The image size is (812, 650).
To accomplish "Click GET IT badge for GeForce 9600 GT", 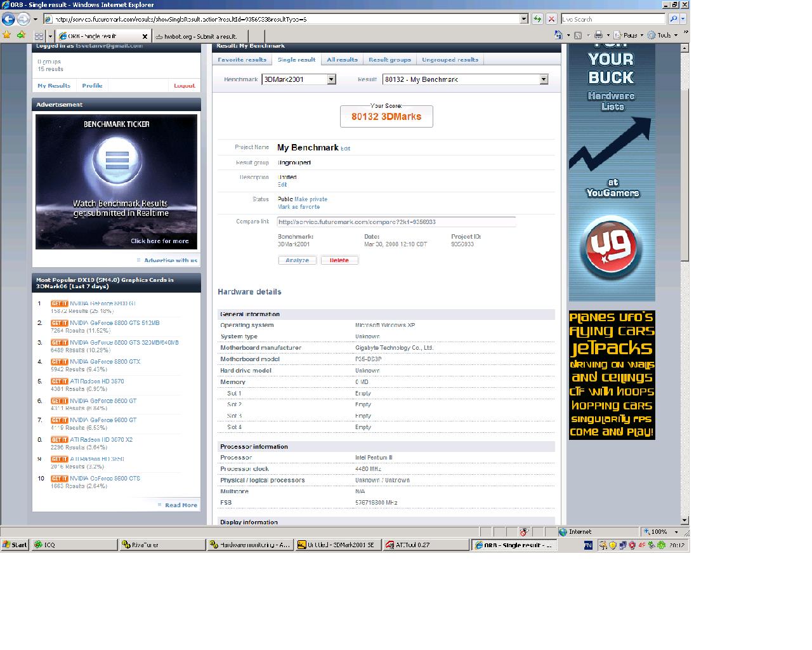I will click(x=59, y=420).
